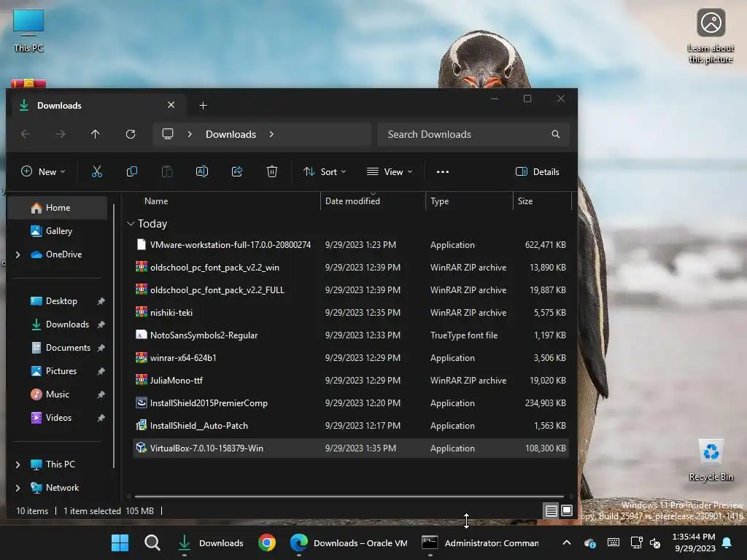Screen dimensions: 747x560
Task: Open notification bell in system tray
Action: point(727,542)
